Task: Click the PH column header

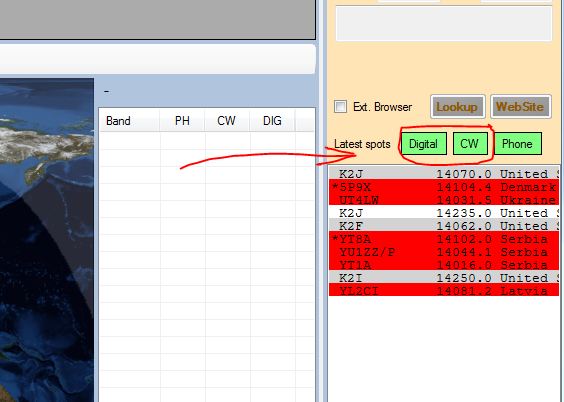Action: tap(182, 120)
